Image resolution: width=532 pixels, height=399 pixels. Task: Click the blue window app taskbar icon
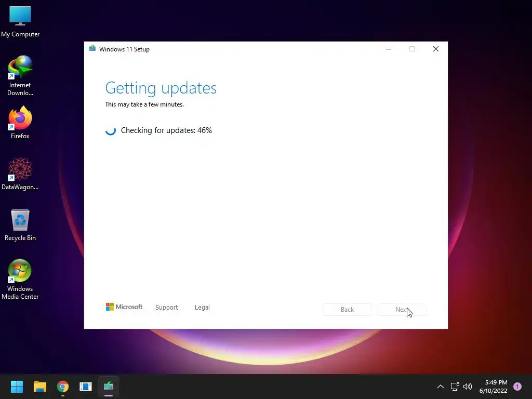pos(86,387)
